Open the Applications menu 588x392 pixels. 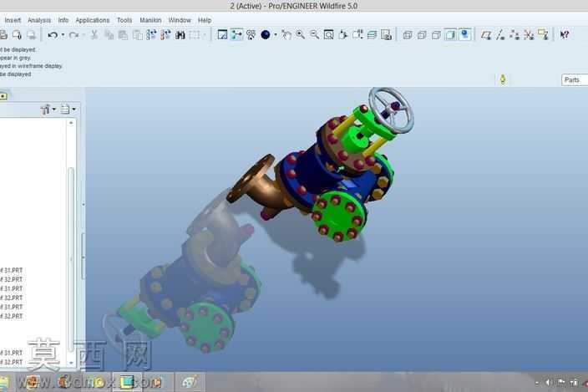click(93, 20)
